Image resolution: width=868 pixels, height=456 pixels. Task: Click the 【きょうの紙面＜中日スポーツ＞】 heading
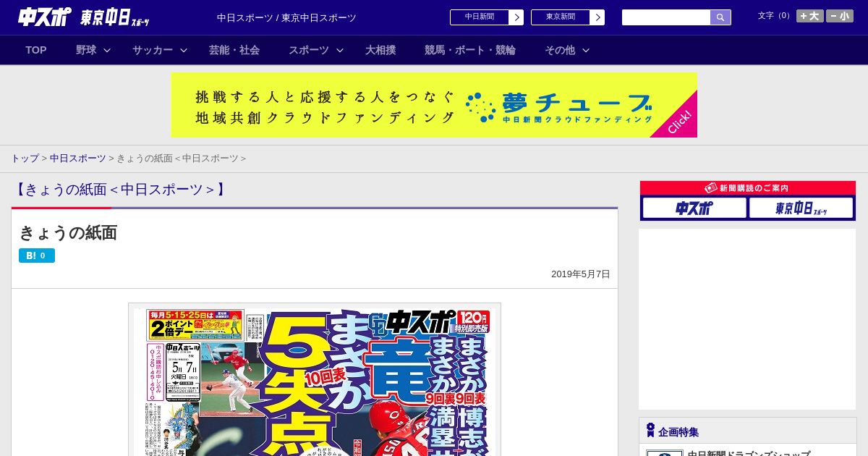click(121, 190)
